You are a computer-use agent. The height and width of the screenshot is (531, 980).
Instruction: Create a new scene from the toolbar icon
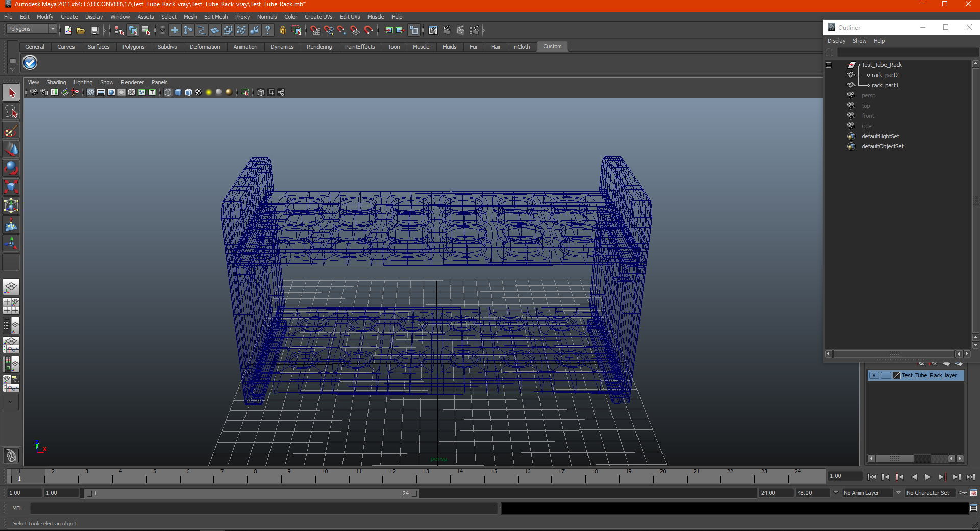tap(68, 30)
